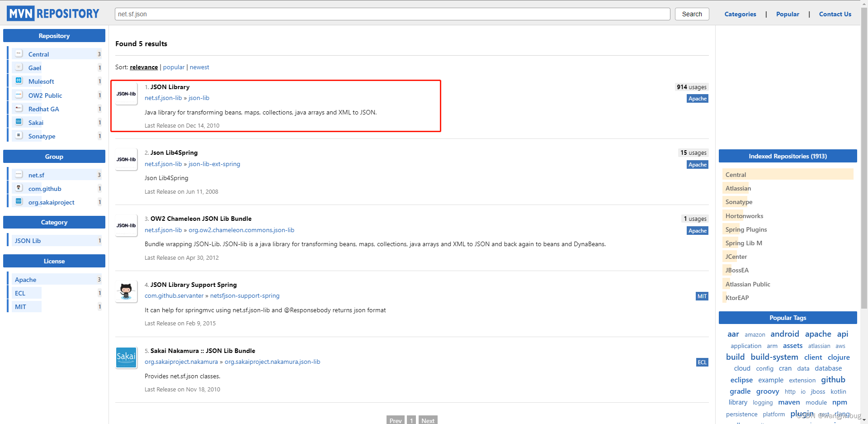Click the net.sf group icon

(19, 174)
